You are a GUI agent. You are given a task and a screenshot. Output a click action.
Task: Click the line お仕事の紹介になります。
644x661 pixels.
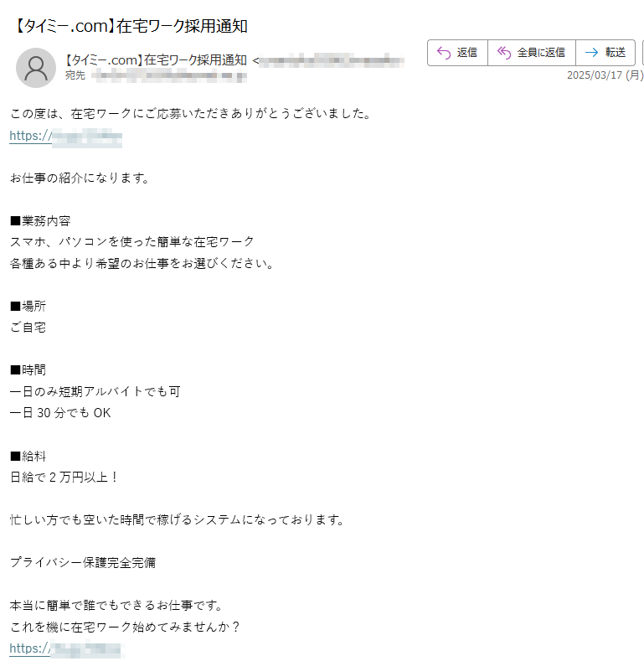80,178
